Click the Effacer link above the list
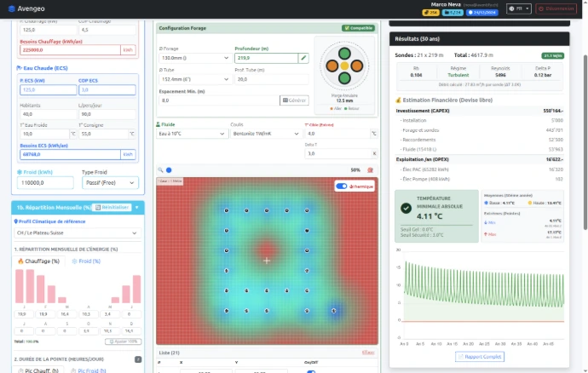Image resolution: width=588 pixels, height=373 pixels. (368, 352)
